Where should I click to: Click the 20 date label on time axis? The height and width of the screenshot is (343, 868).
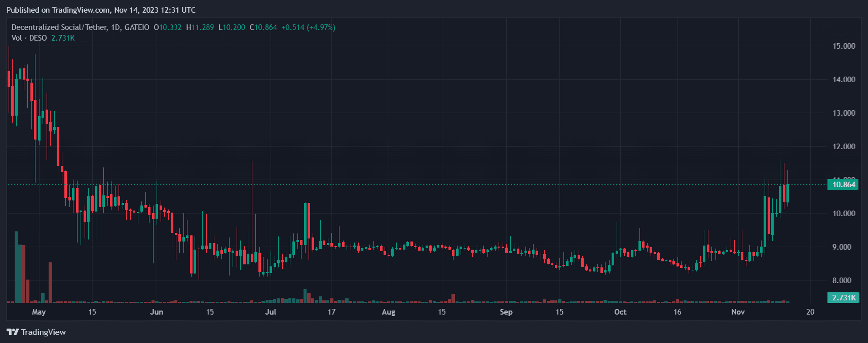pyautogui.click(x=810, y=312)
